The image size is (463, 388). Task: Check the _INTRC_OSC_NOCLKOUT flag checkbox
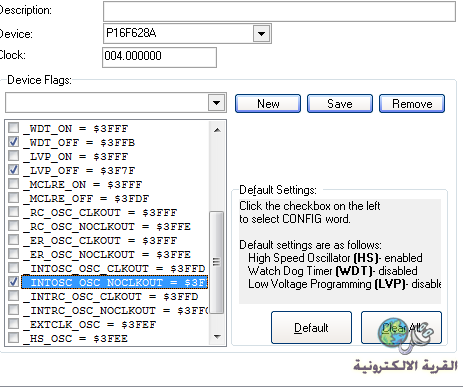point(13,310)
